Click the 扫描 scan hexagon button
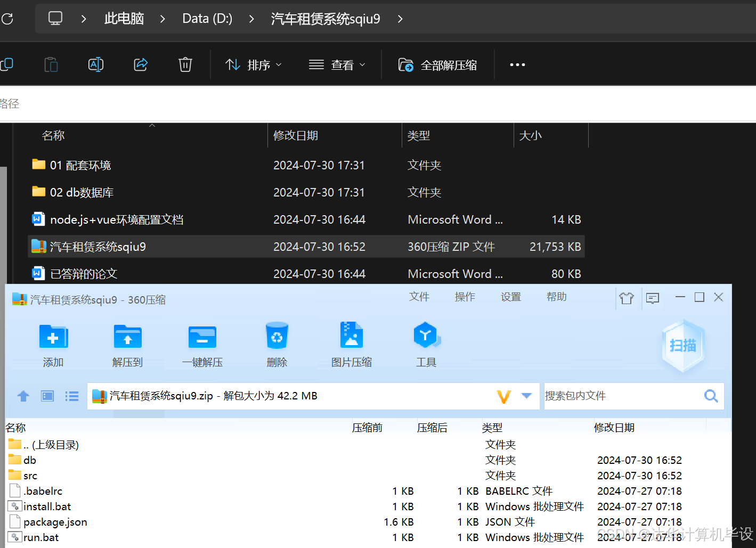The image size is (756, 548). pos(683,346)
